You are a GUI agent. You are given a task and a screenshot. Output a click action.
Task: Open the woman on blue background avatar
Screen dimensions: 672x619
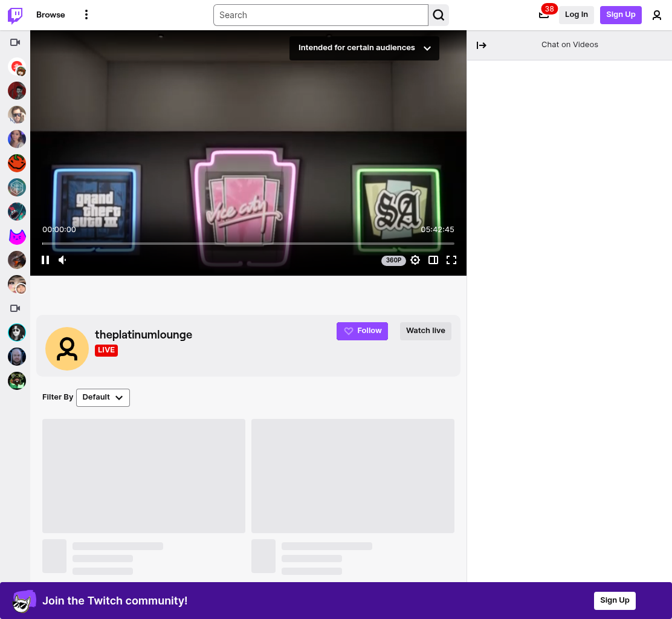[17, 139]
